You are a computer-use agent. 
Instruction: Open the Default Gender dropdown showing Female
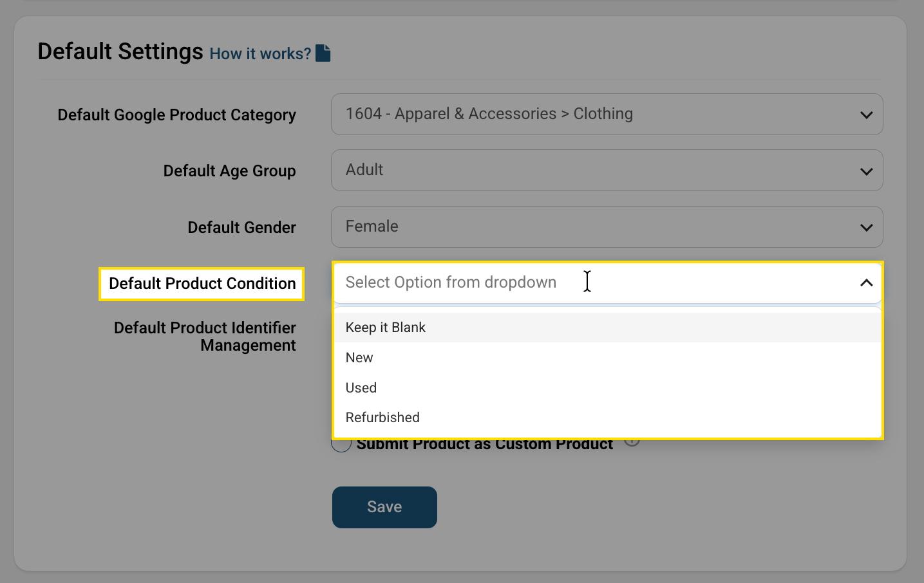coord(592,227)
